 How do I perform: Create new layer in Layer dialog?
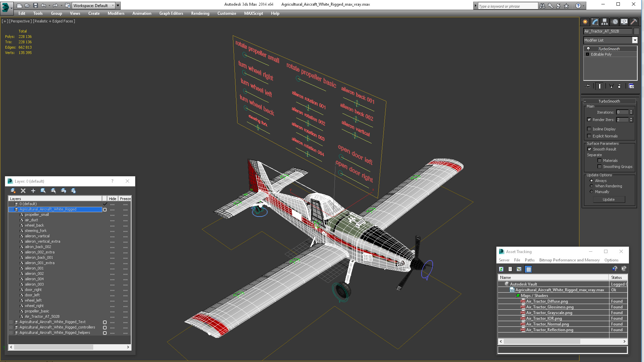click(13, 191)
